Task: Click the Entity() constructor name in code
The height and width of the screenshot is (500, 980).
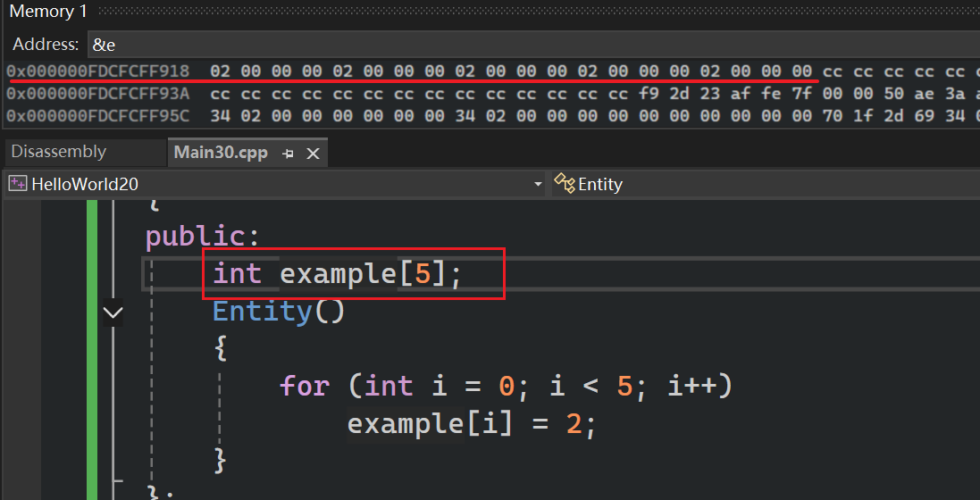Action: coord(261,312)
